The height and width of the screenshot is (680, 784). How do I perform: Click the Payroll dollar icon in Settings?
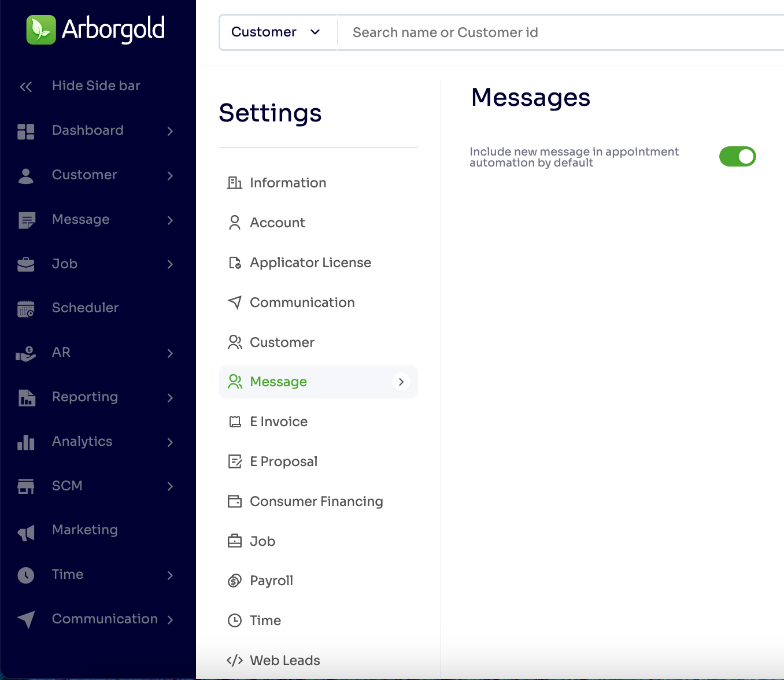235,581
